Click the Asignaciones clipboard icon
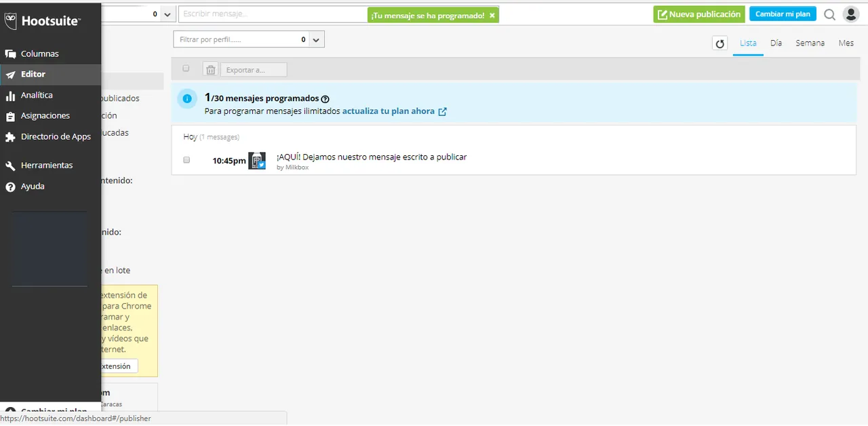The image size is (868, 426). pos(10,116)
